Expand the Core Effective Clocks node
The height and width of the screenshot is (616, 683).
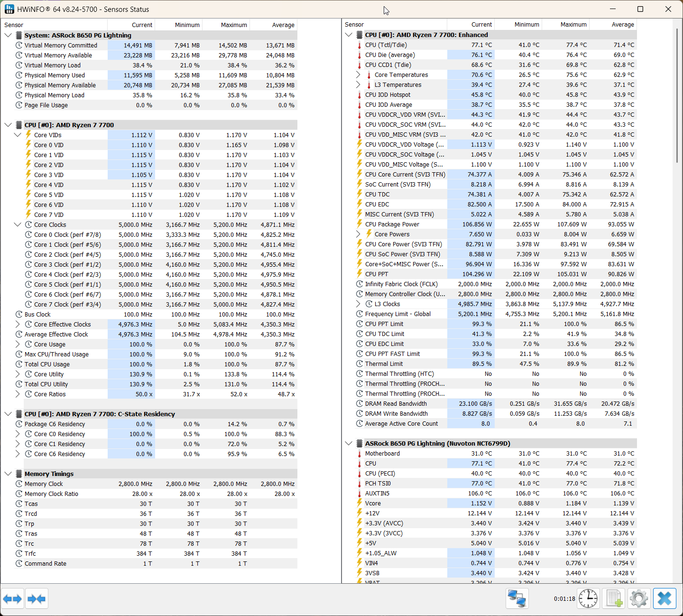[x=18, y=324]
